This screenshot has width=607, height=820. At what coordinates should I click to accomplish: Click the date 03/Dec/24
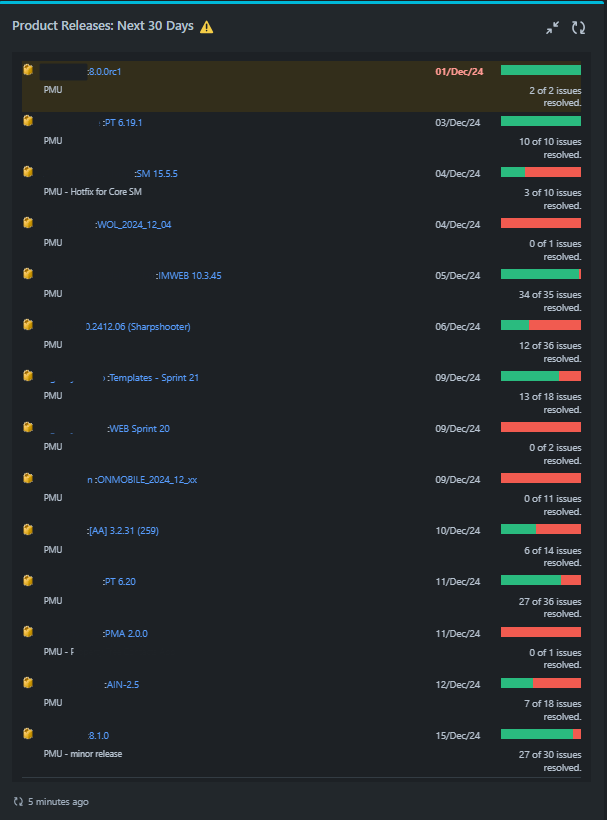[x=457, y=123]
